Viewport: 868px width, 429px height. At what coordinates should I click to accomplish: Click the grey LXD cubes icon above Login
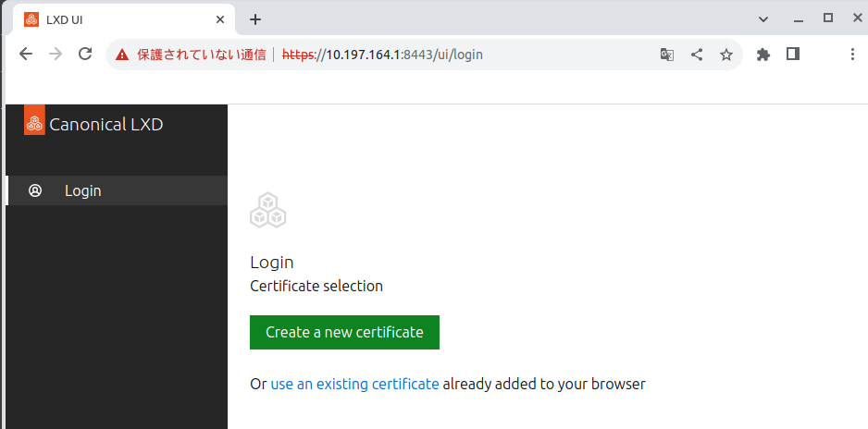click(268, 210)
